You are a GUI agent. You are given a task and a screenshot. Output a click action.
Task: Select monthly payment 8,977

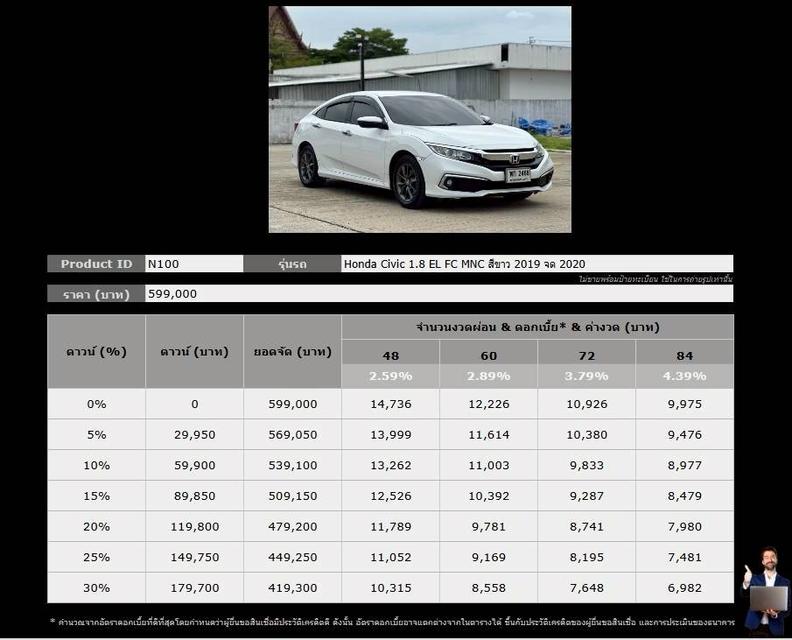coord(684,465)
